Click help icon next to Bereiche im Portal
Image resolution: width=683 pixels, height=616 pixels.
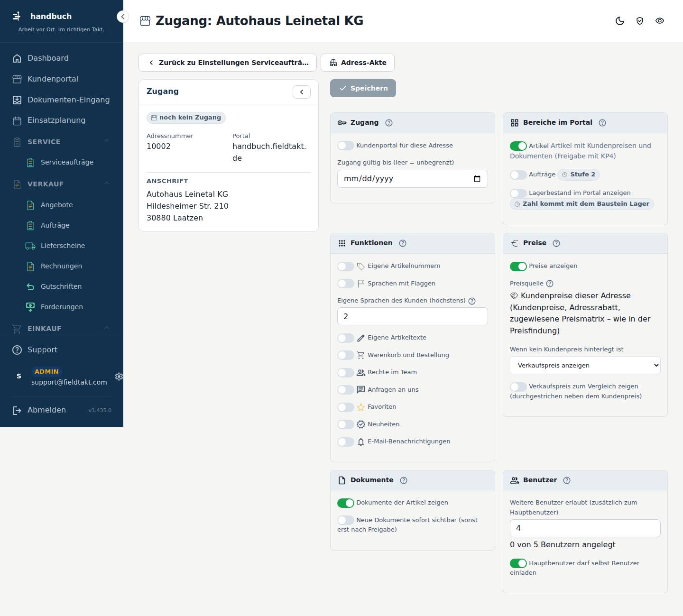602,123
